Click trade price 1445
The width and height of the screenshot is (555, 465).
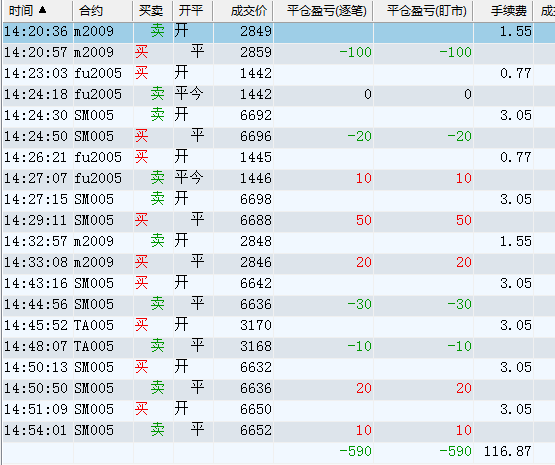point(256,157)
